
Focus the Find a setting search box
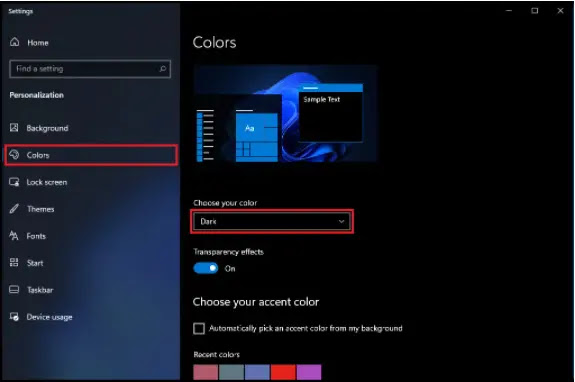click(90, 69)
